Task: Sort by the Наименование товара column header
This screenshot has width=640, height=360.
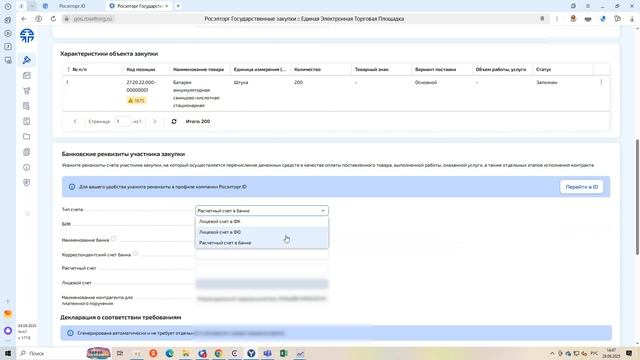Action: 198,69
